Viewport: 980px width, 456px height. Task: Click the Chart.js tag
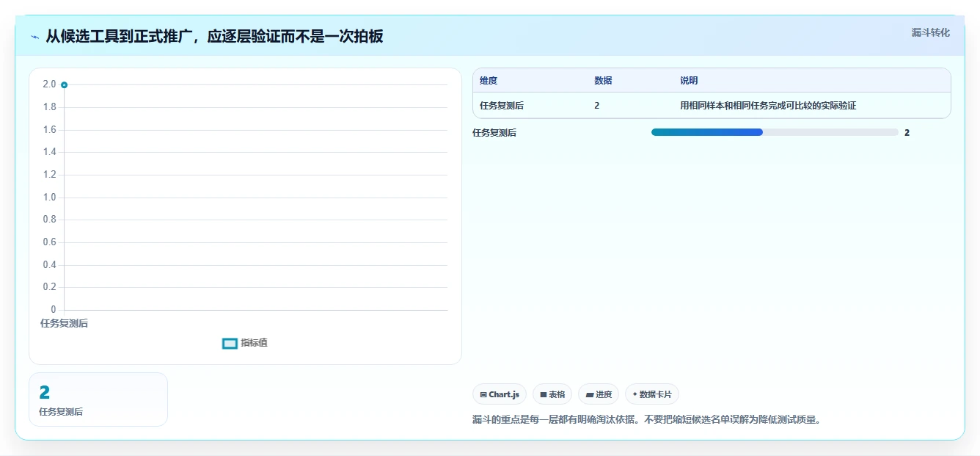pyautogui.click(x=500, y=394)
